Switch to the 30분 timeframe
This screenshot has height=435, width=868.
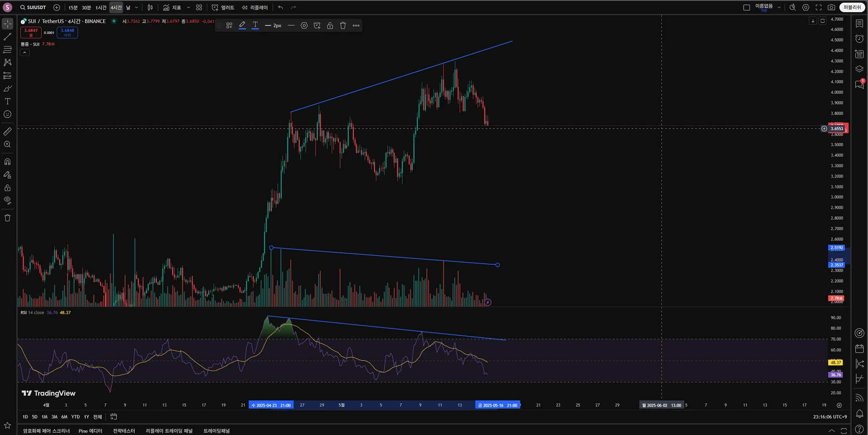pos(86,8)
